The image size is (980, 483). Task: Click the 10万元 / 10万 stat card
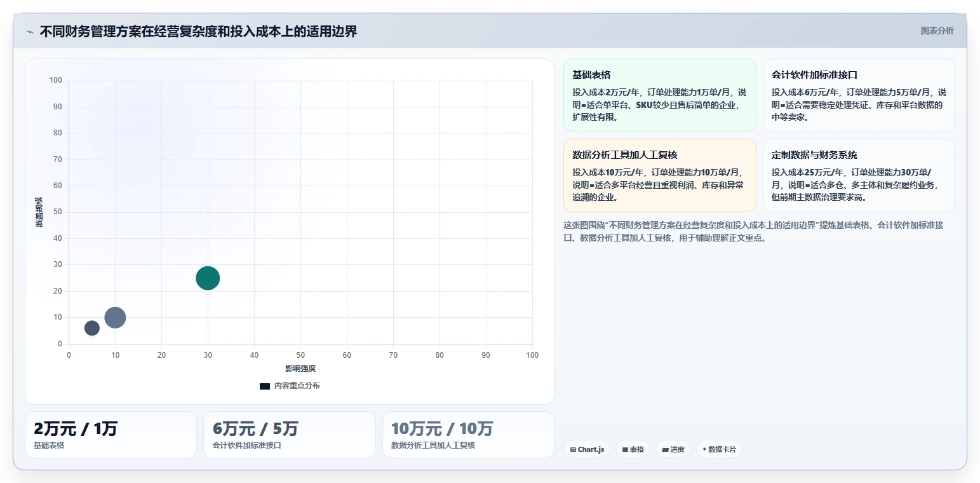tap(468, 435)
